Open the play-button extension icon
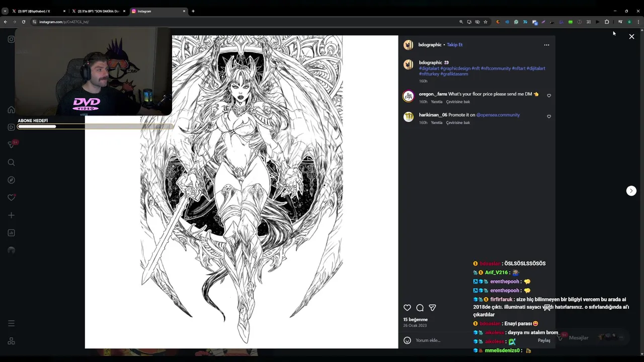 click(597, 22)
